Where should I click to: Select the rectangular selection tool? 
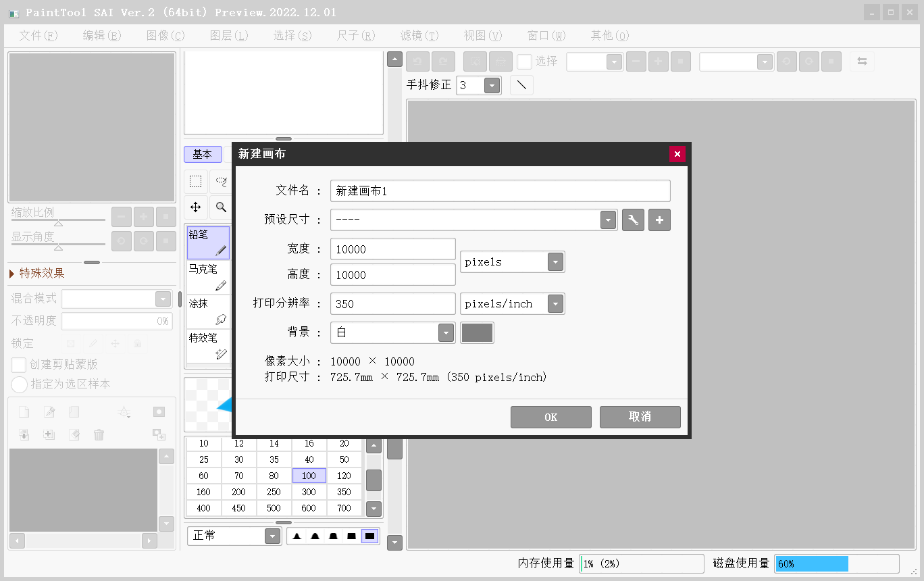coord(195,181)
